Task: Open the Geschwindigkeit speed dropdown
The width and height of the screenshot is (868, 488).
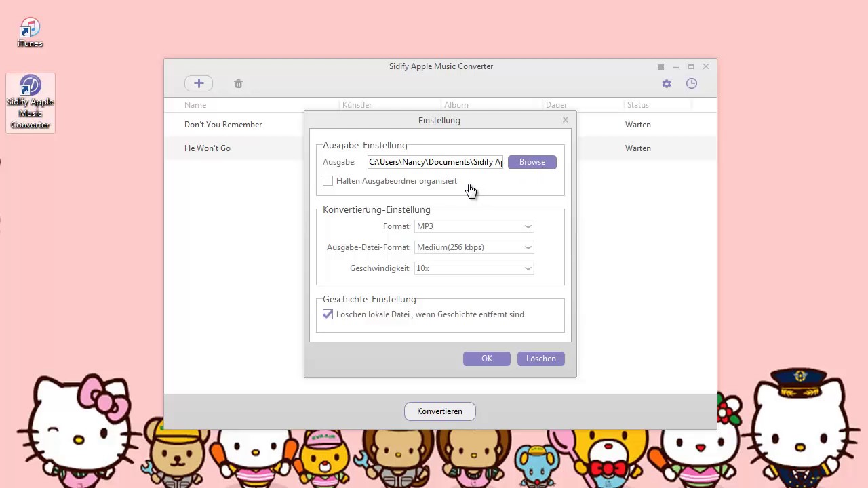Action: (474, 268)
